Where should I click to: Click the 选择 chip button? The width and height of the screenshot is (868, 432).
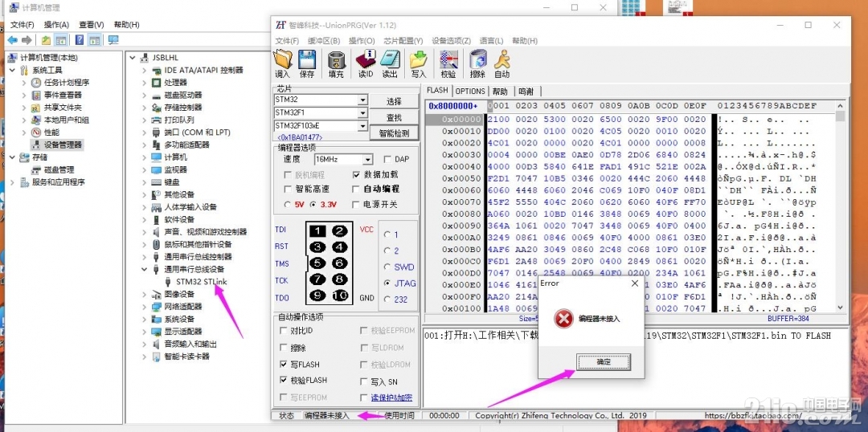coord(394,102)
